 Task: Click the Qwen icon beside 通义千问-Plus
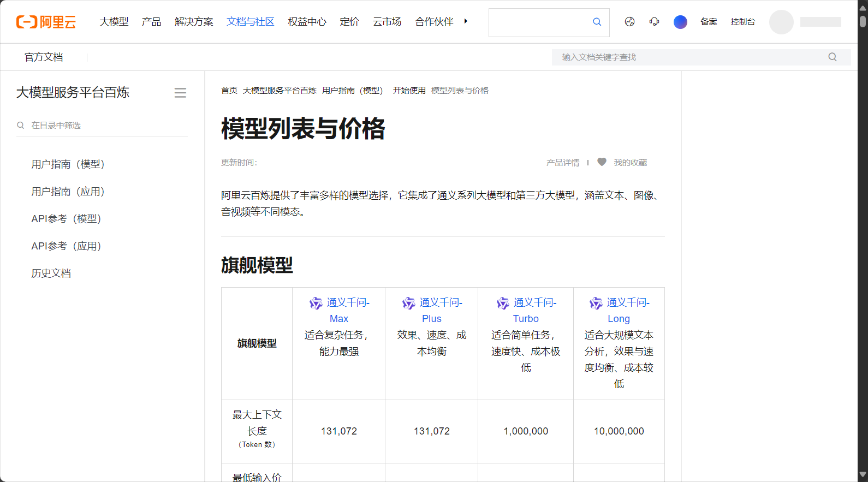pyautogui.click(x=409, y=303)
